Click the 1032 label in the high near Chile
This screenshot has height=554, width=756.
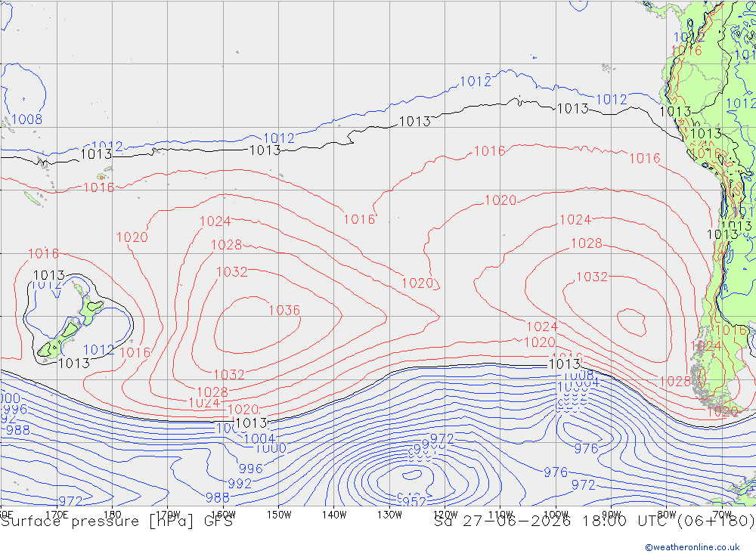(x=592, y=277)
